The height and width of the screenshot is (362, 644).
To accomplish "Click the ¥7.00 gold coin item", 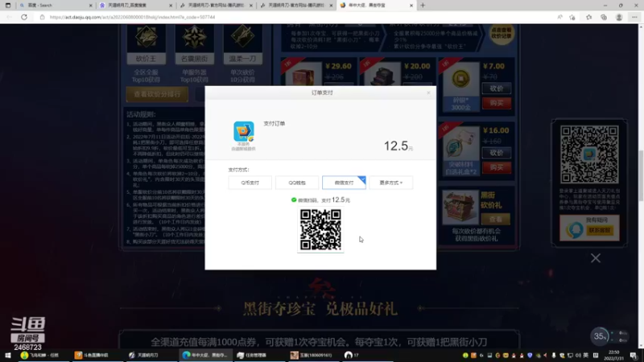I will point(460,79).
